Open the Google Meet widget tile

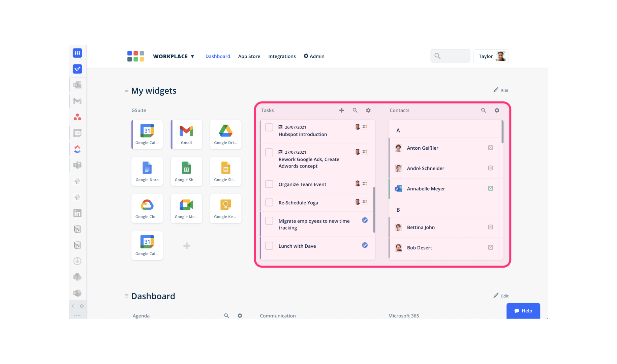(186, 208)
